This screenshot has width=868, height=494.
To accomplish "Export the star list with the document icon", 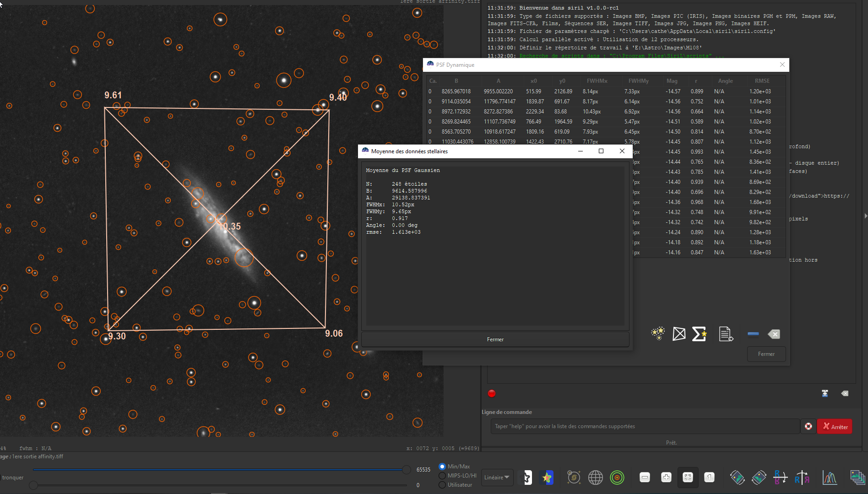I will 726,334.
